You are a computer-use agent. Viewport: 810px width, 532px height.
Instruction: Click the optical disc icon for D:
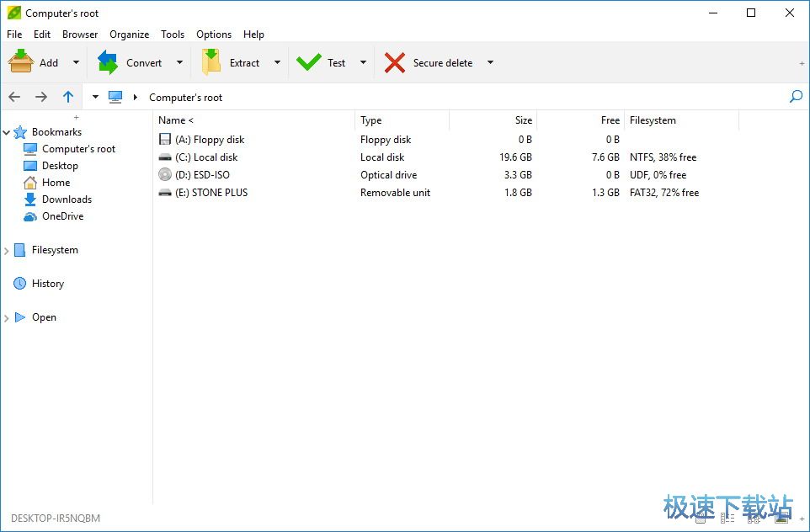pyautogui.click(x=165, y=174)
